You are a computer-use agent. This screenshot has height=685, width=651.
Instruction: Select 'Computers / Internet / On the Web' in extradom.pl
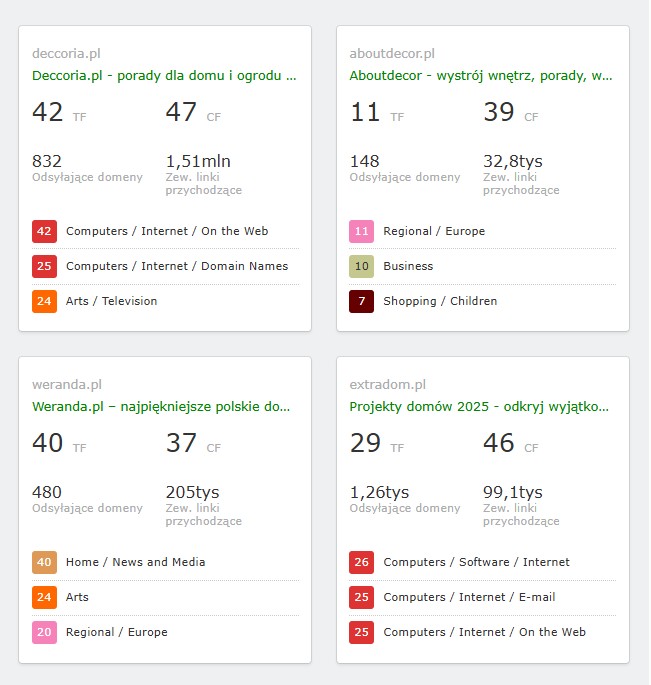click(x=485, y=632)
